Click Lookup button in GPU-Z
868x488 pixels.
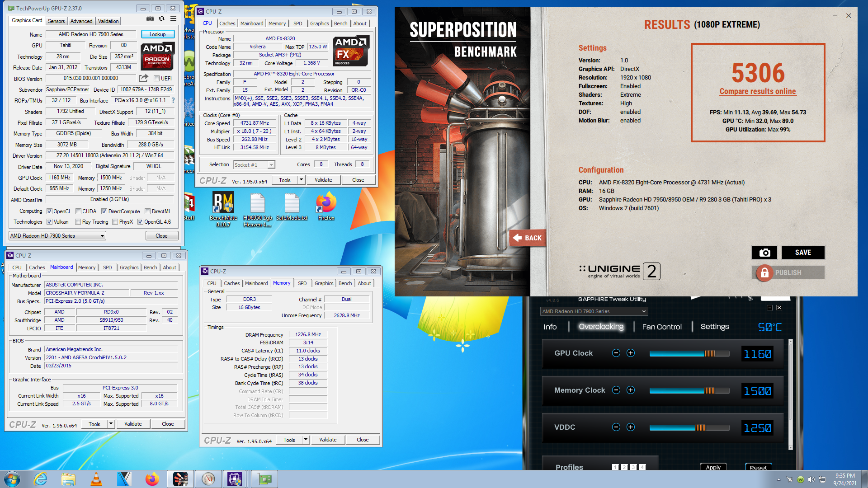coord(157,34)
